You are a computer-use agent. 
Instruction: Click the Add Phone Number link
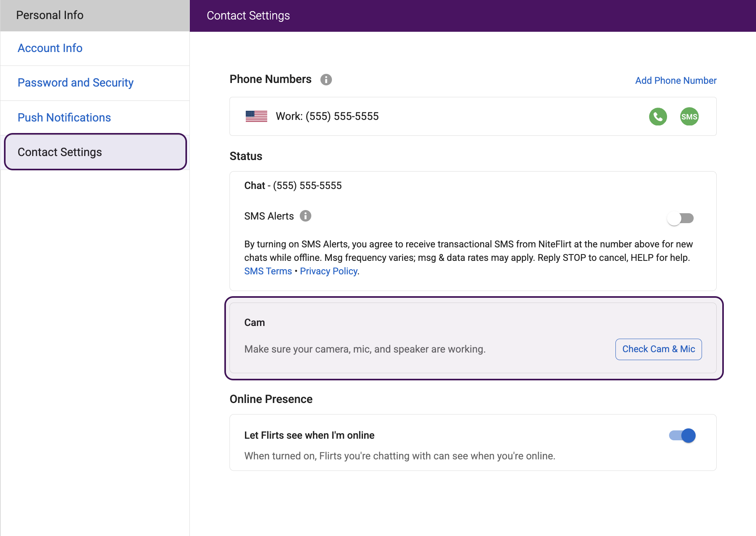(676, 81)
